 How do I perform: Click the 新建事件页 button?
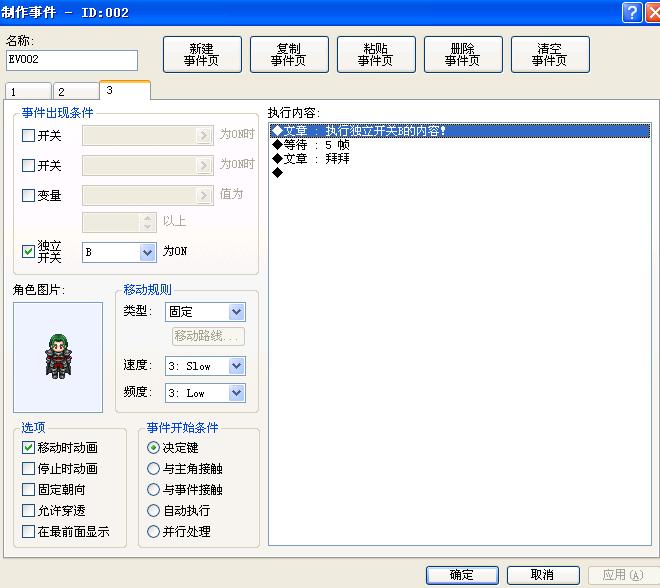point(202,54)
